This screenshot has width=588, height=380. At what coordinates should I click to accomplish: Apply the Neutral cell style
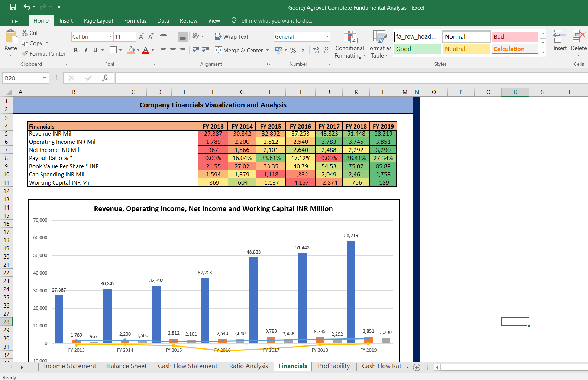pyautogui.click(x=466, y=49)
